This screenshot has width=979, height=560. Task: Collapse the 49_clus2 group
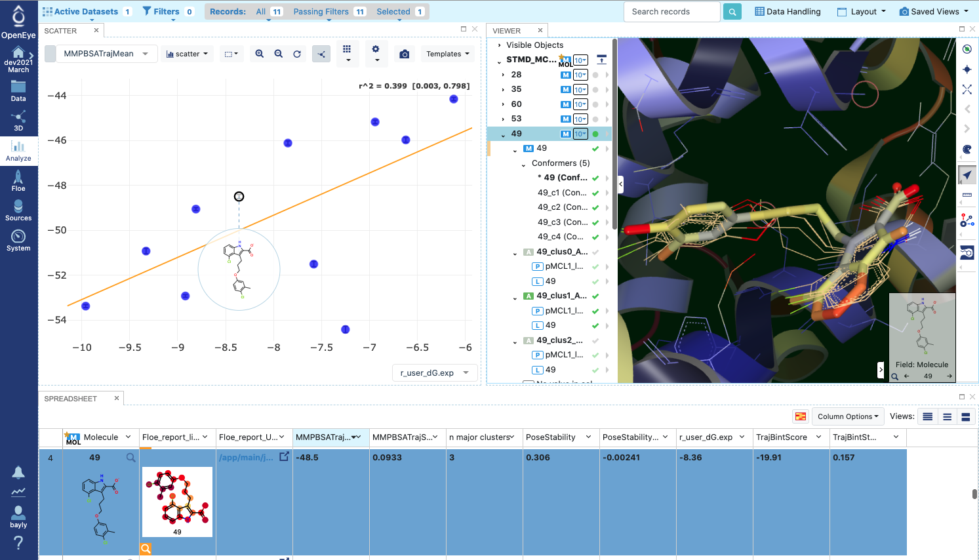515,341
